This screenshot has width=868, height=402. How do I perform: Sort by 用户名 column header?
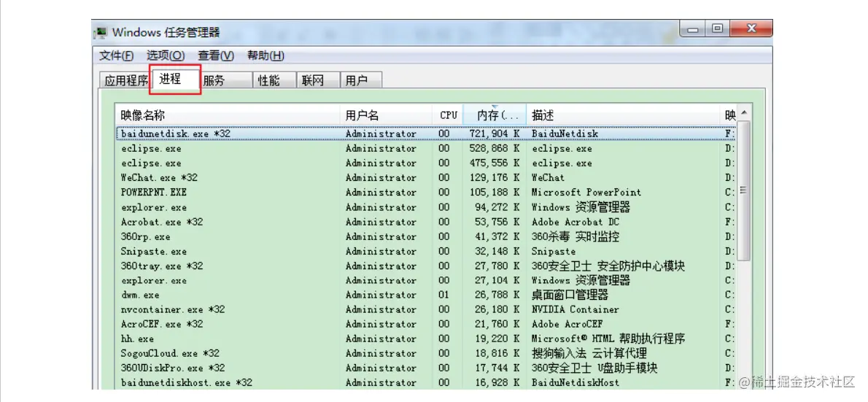click(x=387, y=115)
